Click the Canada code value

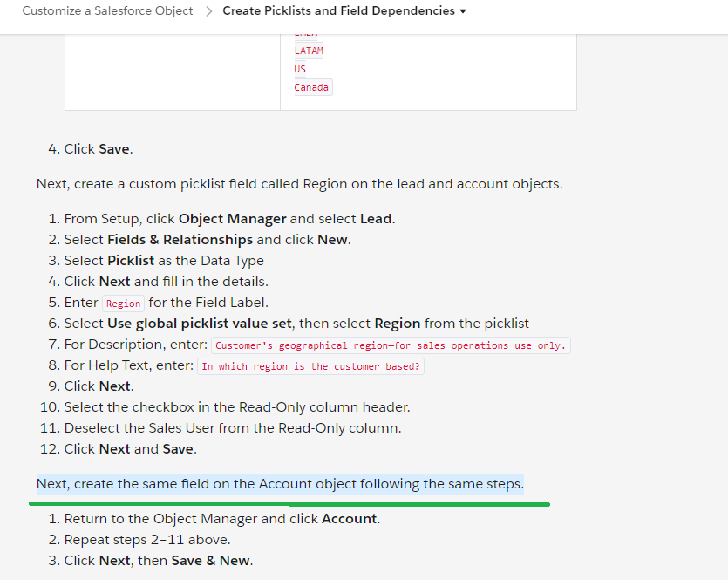click(311, 87)
